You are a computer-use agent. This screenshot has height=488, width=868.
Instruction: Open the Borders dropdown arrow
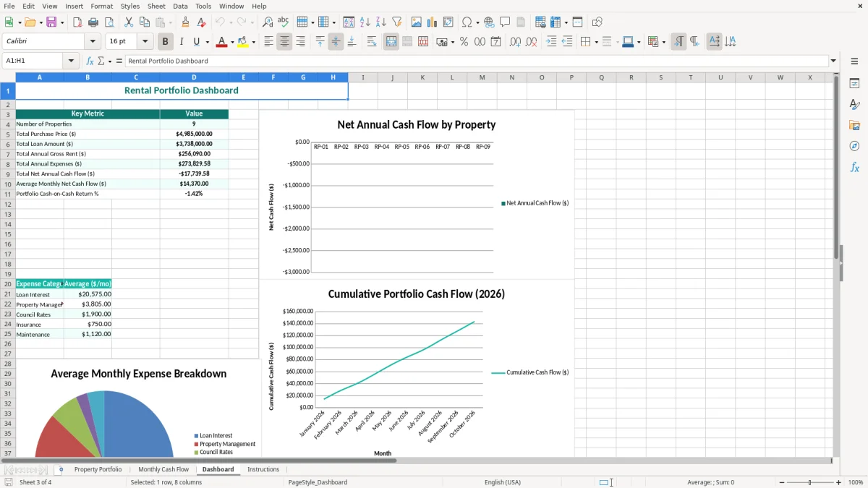pos(596,42)
